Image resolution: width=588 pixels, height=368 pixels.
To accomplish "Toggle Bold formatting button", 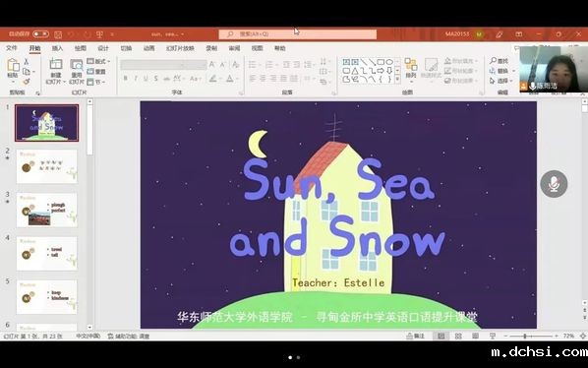I will pyautogui.click(x=125, y=79).
